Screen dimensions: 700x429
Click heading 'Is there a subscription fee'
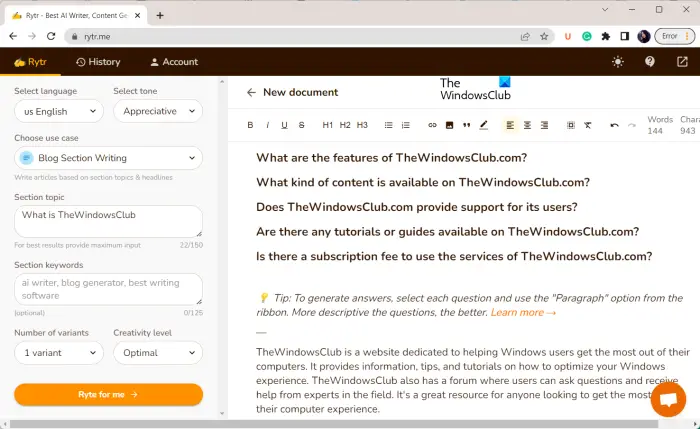(454, 256)
